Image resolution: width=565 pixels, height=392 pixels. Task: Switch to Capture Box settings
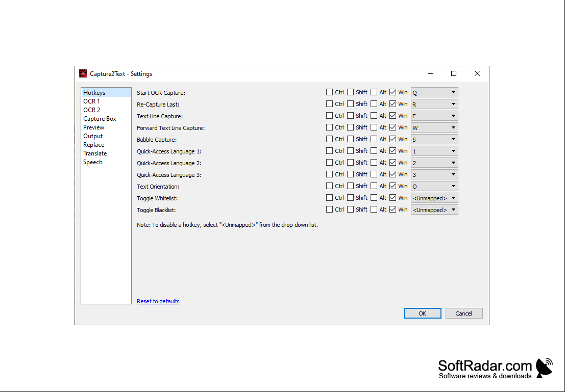click(x=106, y=118)
